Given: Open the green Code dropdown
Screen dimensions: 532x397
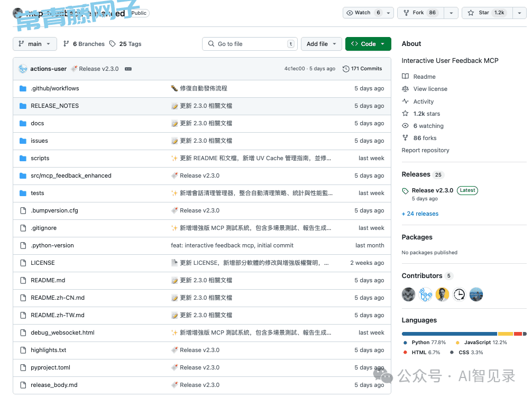Looking at the screenshot, I should [x=368, y=44].
